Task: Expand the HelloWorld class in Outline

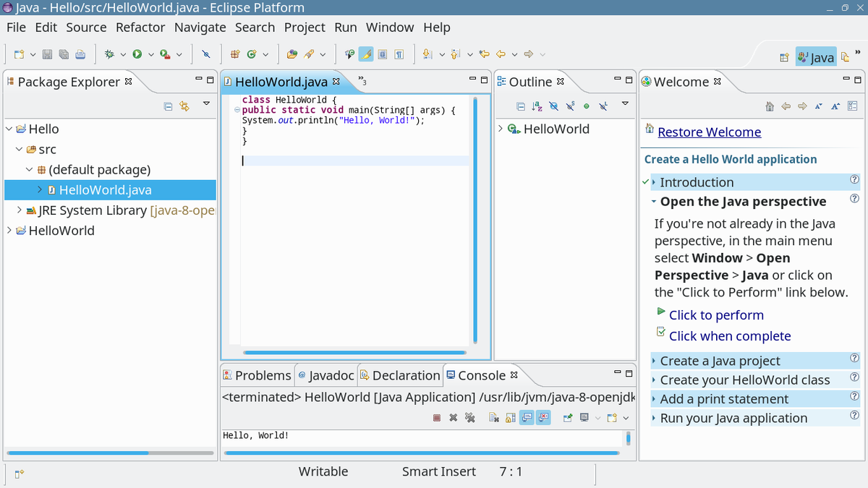Action: pyautogui.click(x=501, y=129)
